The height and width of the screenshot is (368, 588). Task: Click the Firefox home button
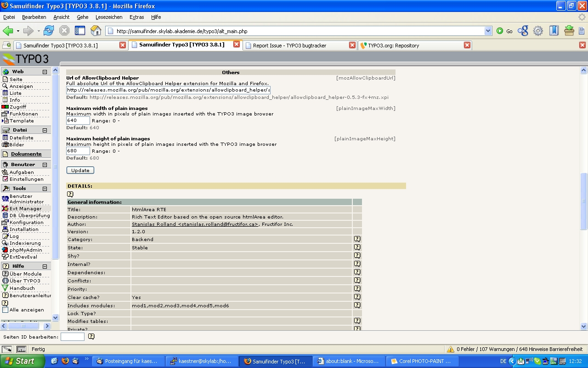pyautogui.click(x=96, y=31)
